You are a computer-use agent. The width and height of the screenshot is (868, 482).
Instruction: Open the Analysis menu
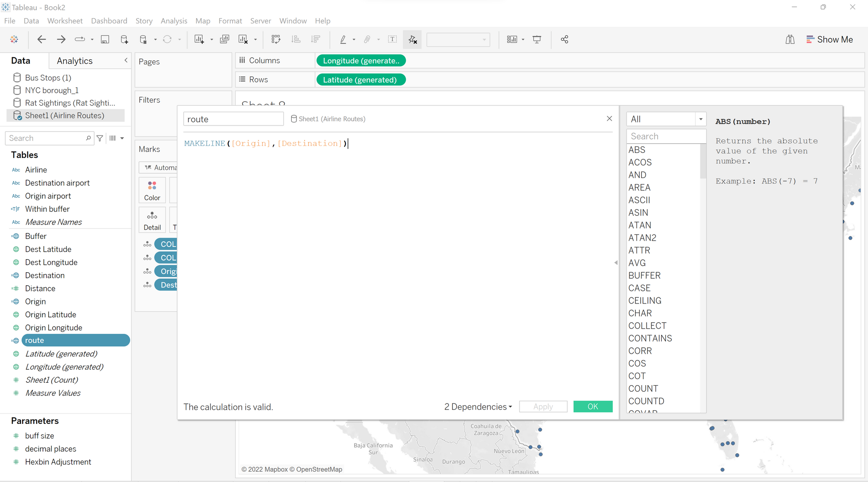[x=174, y=21]
